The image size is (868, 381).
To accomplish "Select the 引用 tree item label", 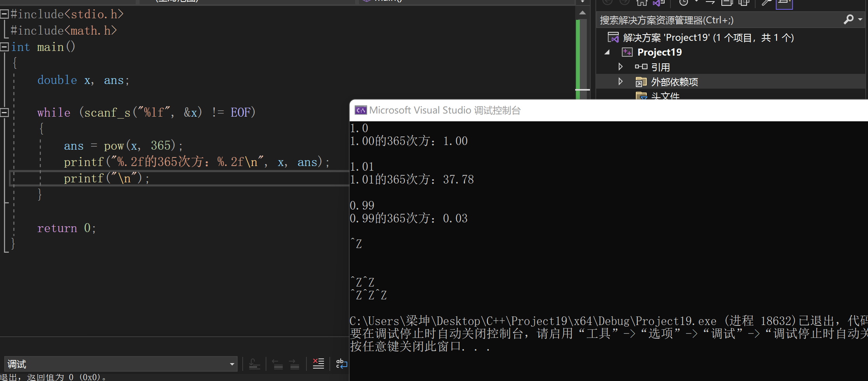I will pyautogui.click(x=661, y=67).
